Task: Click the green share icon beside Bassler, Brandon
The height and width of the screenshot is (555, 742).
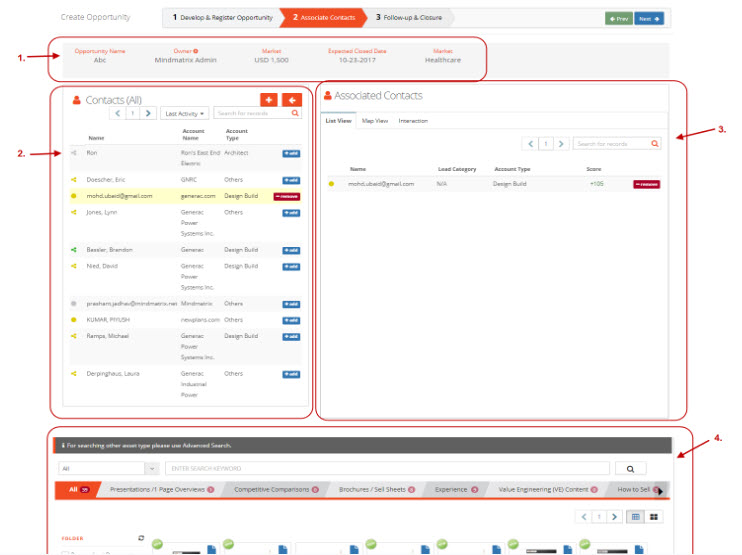Action: (74, 249)
